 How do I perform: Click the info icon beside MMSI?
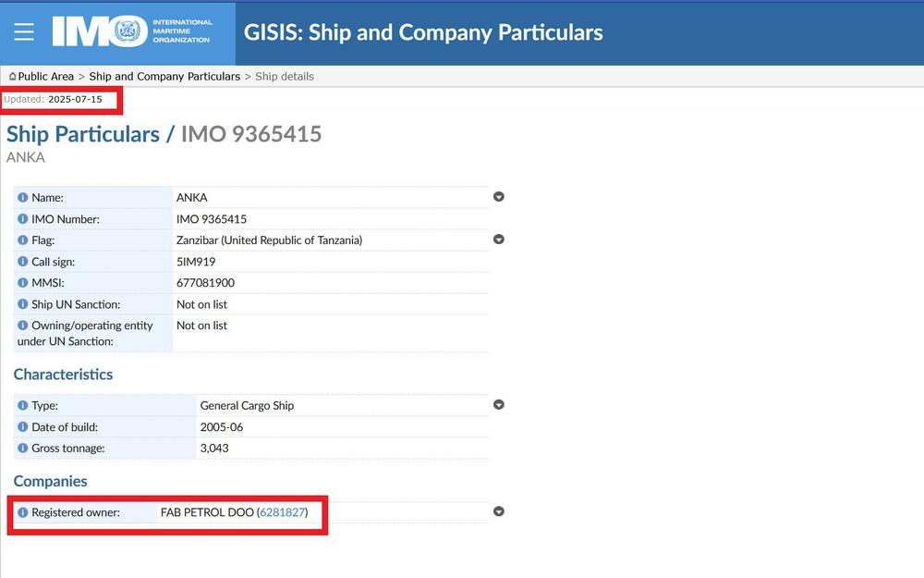[23, 283]
